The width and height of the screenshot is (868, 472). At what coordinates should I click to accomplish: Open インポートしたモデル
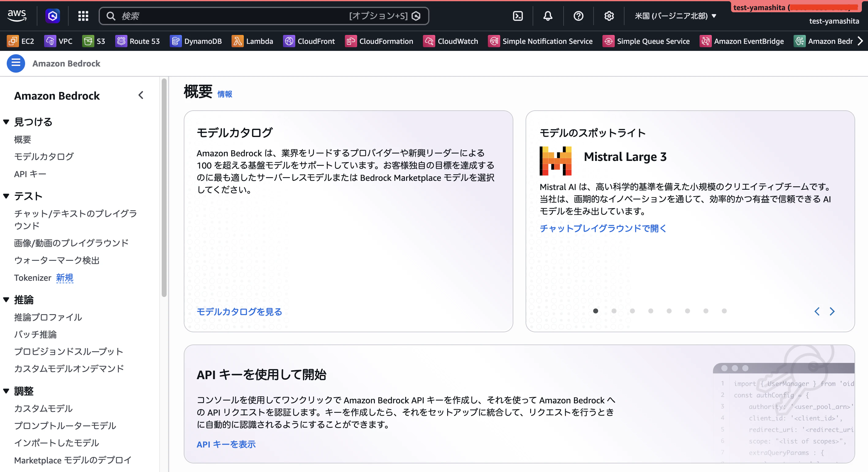point(57,443)
